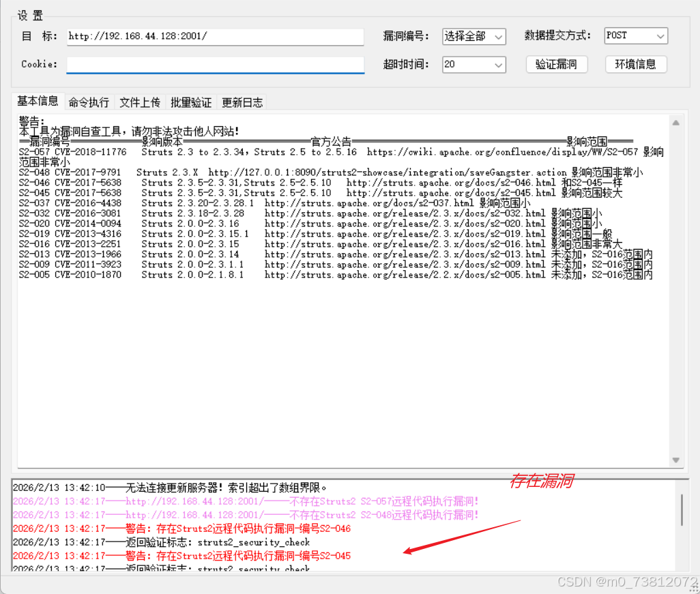Click the 验证漏洞 button
The image size is (700, 594).
[556, 64]
